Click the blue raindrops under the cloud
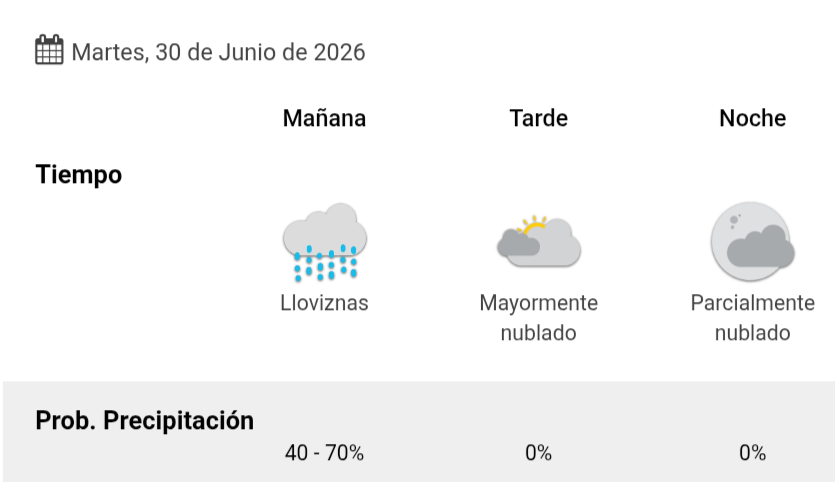This screenshot has height=482, width=835. pyautogui.click(x=325, y=263)
